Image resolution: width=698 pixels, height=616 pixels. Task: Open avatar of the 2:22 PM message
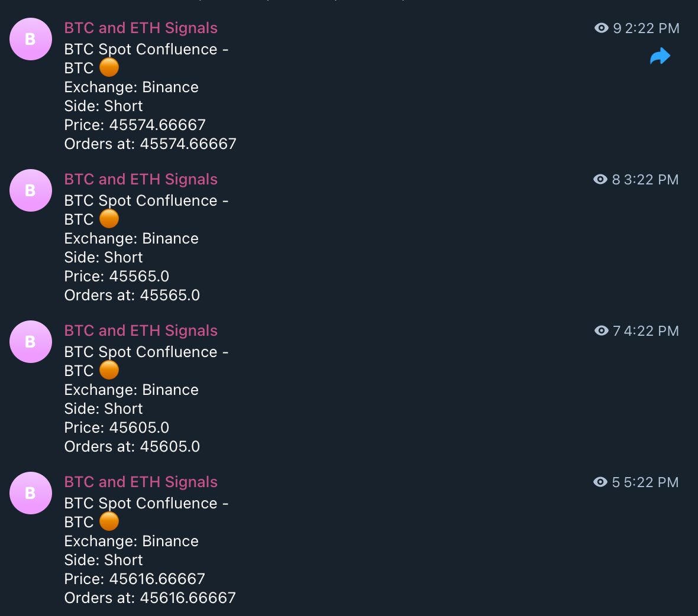[x=31, y=39]
